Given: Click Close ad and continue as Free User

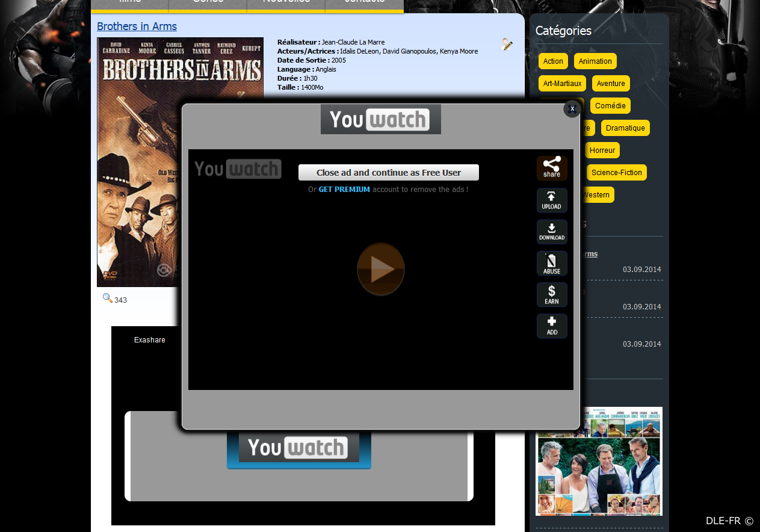Looking at the screenshot, I should [389, 172].
